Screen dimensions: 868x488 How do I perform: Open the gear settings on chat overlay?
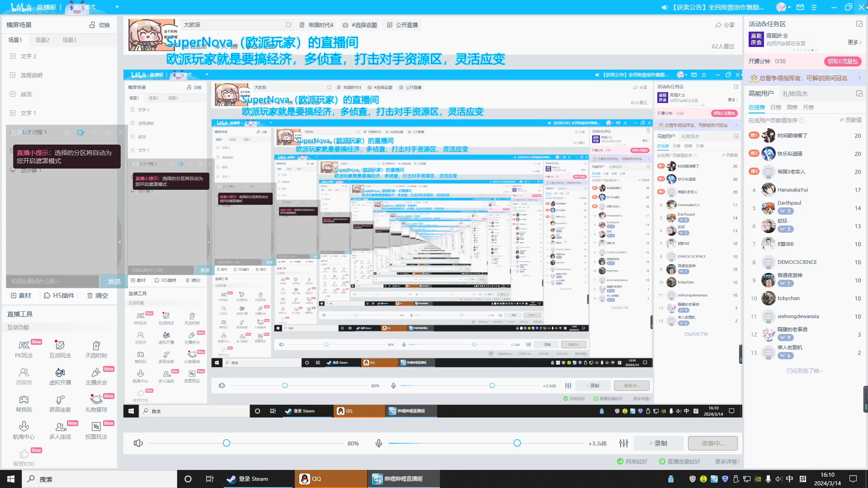[108, 132]
